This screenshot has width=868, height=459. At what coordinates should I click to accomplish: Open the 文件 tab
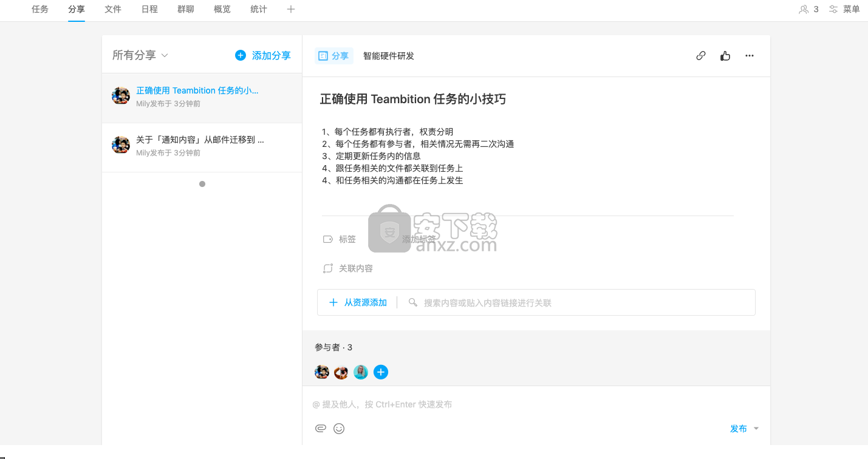(x=113, y=9)
